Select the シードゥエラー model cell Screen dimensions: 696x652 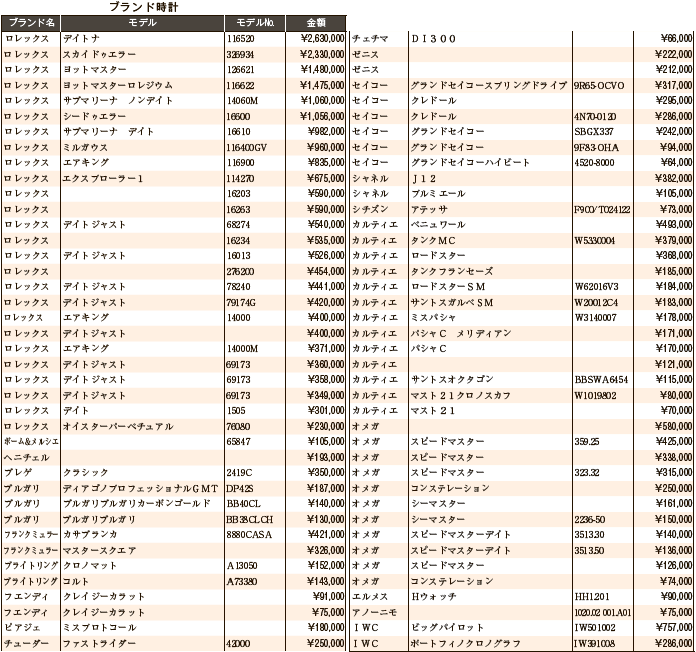pos(95,116)
